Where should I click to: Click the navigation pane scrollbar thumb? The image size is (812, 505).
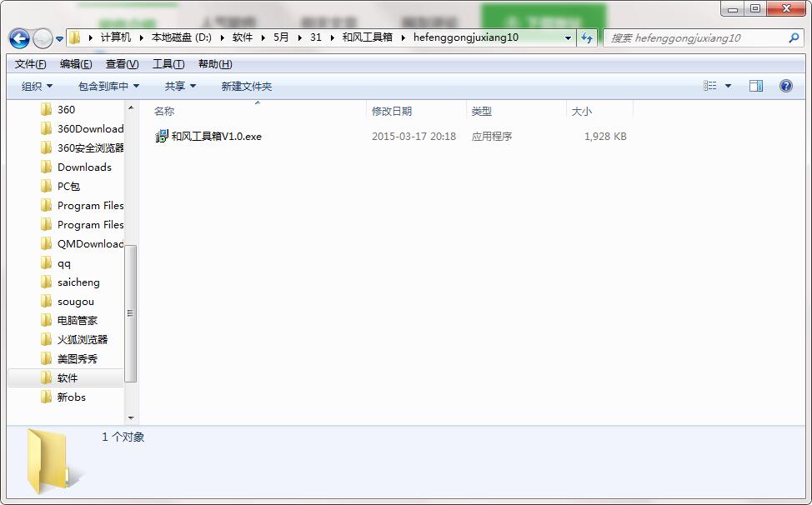[131, 313]
